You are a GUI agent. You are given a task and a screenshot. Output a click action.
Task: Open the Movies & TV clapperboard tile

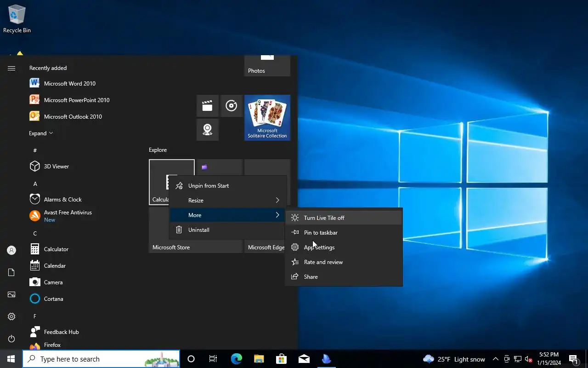tap(208, 106)
